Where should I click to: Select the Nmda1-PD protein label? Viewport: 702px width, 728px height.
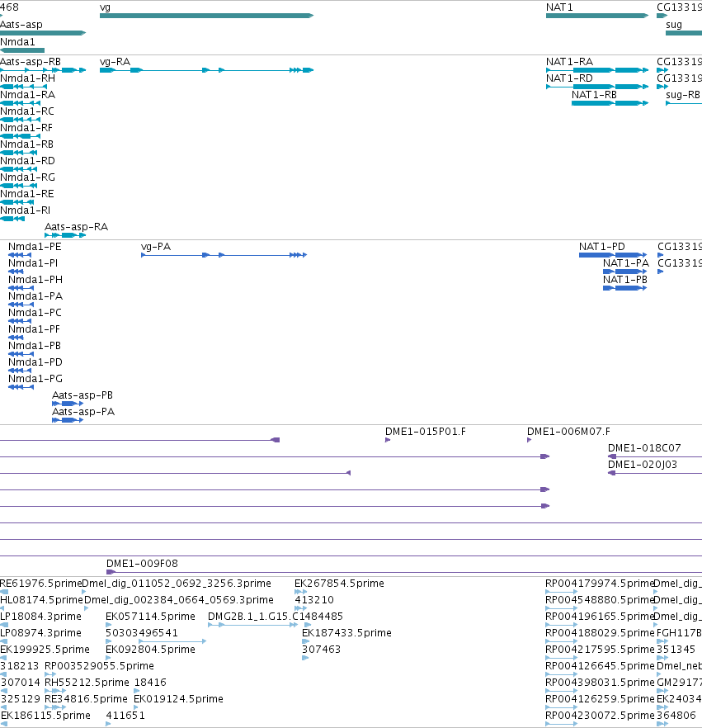point(35,362)
